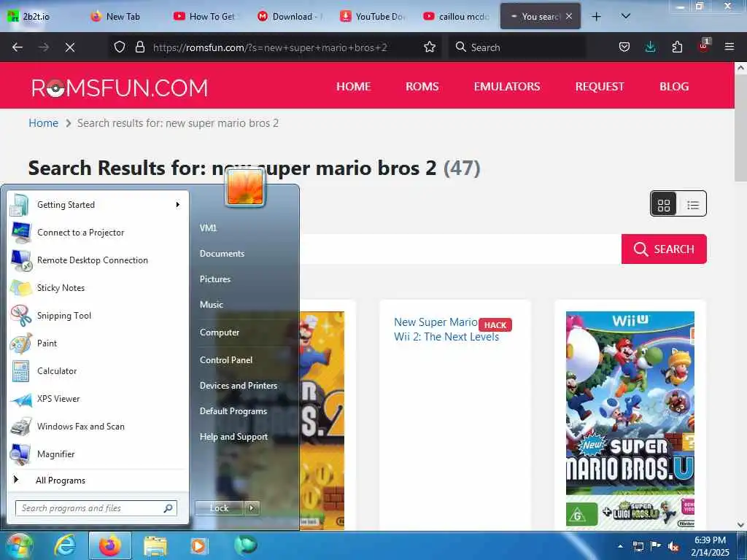Click the Lock button
Image resolution: width=747 pixels, height=560 pixels.
[x=219, y=508]
